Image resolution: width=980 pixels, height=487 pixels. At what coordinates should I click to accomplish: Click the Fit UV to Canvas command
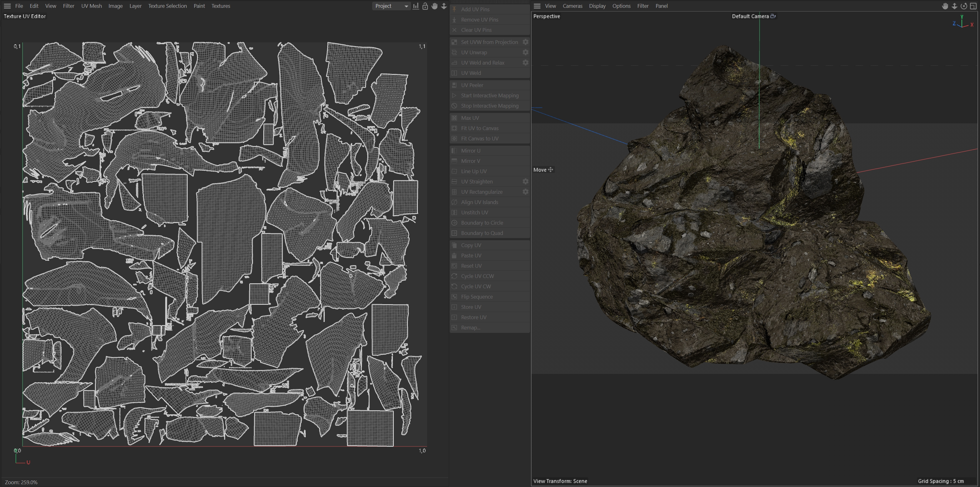(x=479, y=129)
